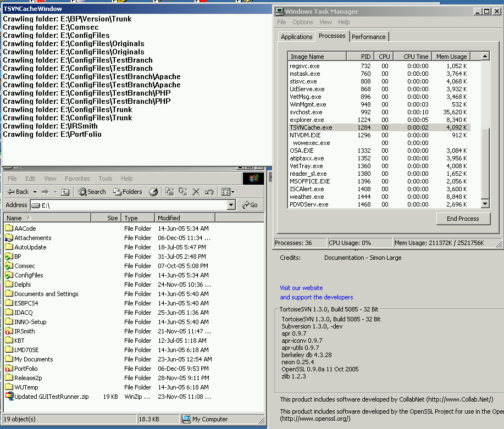
Task: Click the Forward arrow in Explorer toolbar
Action: [45, 192]
